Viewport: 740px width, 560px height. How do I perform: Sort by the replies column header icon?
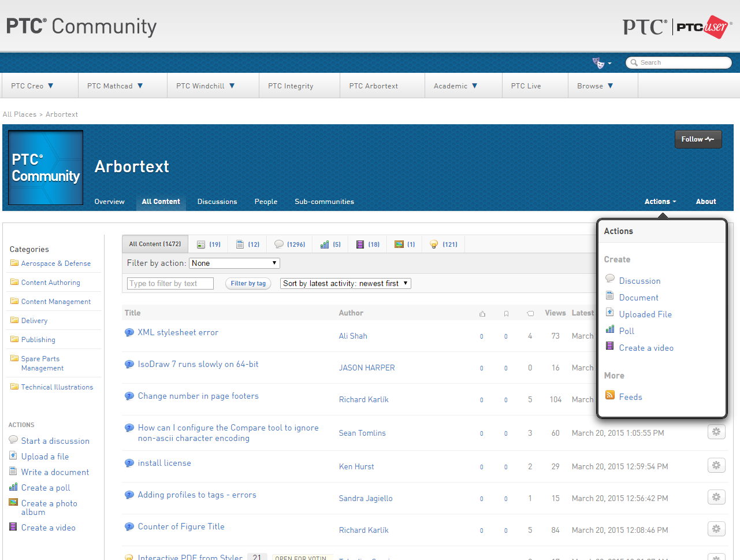[x=530, y=314]
